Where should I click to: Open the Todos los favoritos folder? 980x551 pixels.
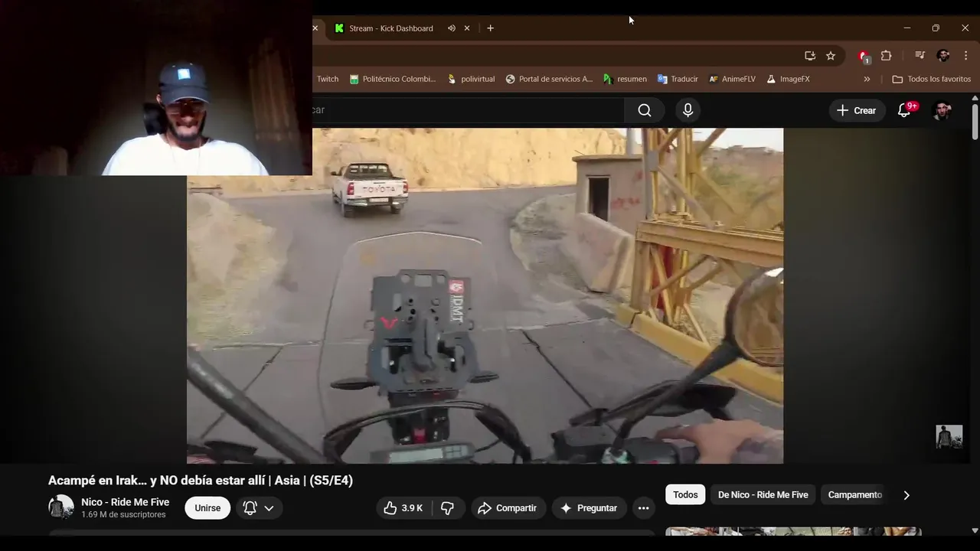point(932,79)
